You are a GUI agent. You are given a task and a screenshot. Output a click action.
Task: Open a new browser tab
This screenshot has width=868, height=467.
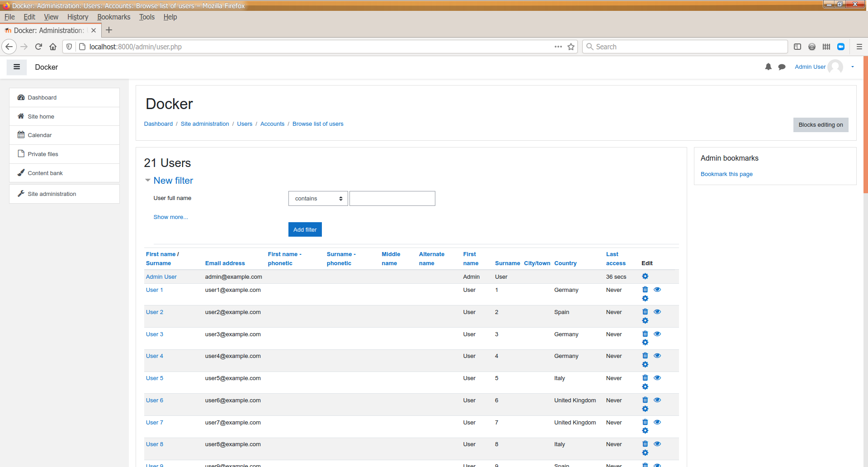(x=109, y=30)
